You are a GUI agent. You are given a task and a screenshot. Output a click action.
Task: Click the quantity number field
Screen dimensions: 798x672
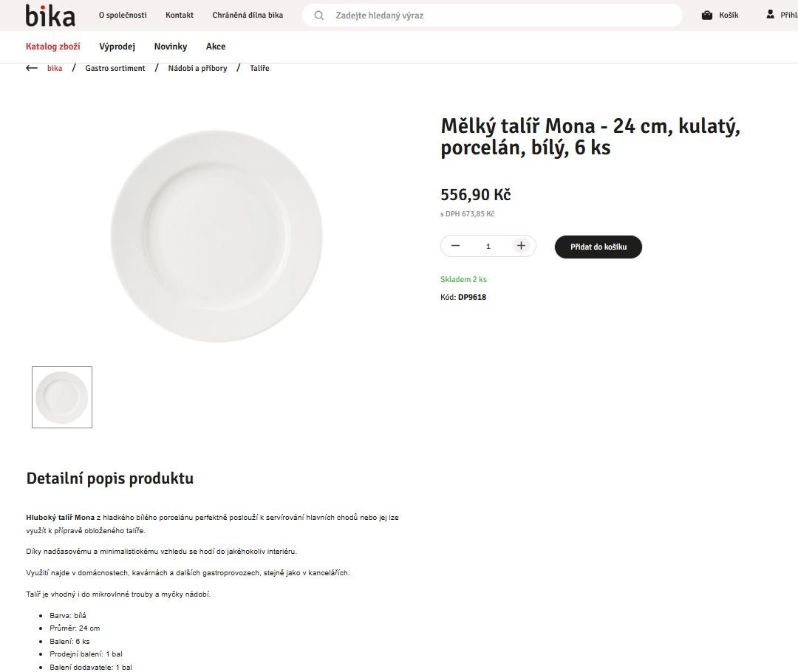click(488, 247)
